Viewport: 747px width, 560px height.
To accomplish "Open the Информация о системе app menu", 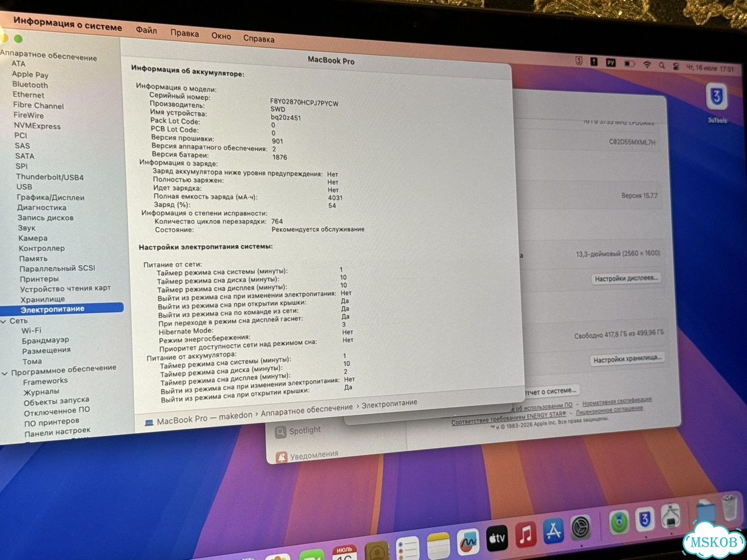I will point(68,24).
